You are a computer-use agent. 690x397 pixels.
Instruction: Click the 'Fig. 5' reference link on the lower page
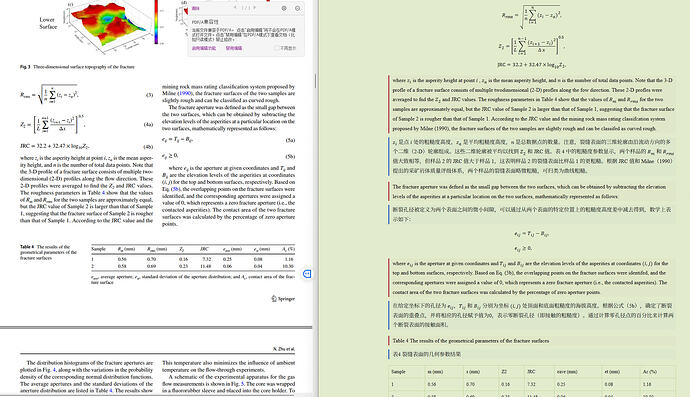tap(242, 384)
